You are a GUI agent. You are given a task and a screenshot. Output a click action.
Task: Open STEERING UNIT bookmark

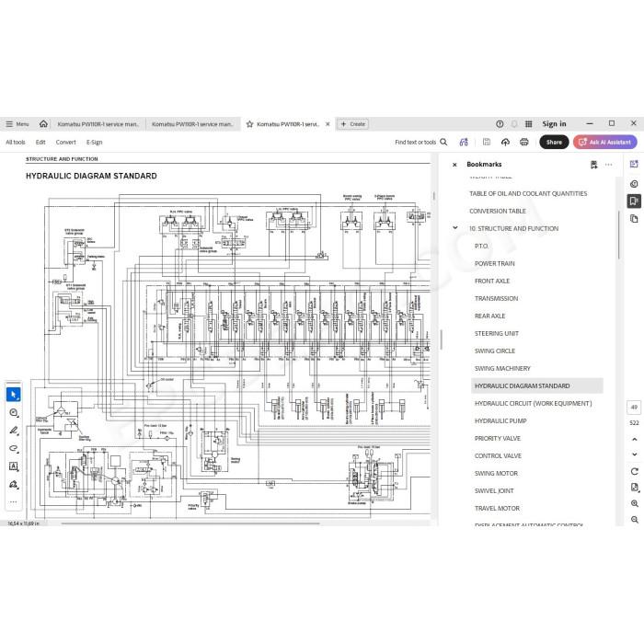coord(497,333)
